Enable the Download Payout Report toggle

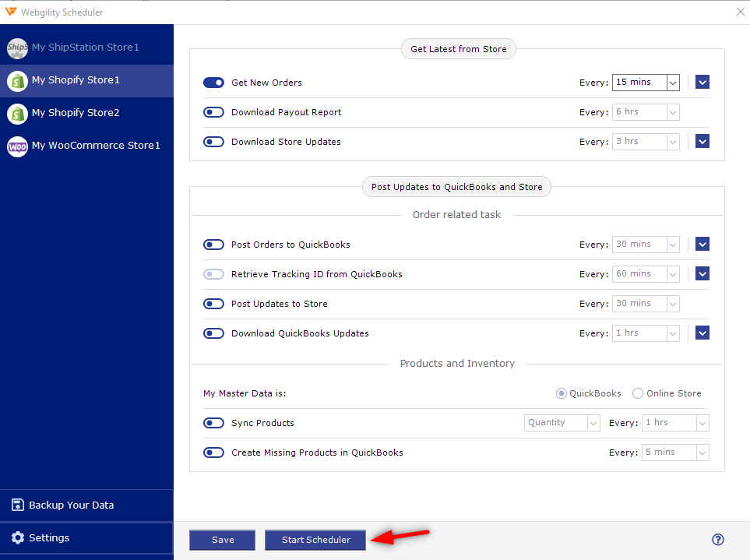tap(213, 112)
